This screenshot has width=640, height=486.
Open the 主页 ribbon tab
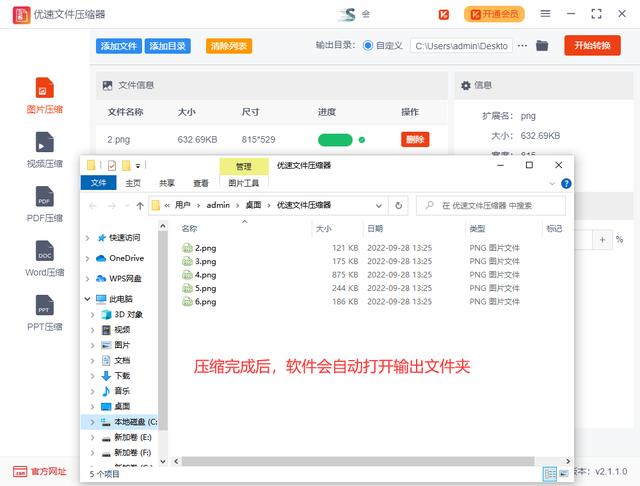(x=133, y=183)
